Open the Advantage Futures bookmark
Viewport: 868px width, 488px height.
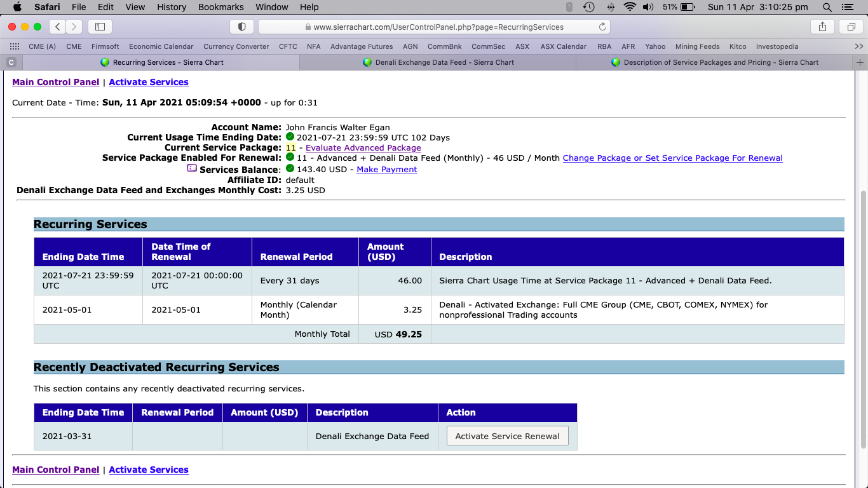coord(362,46)
